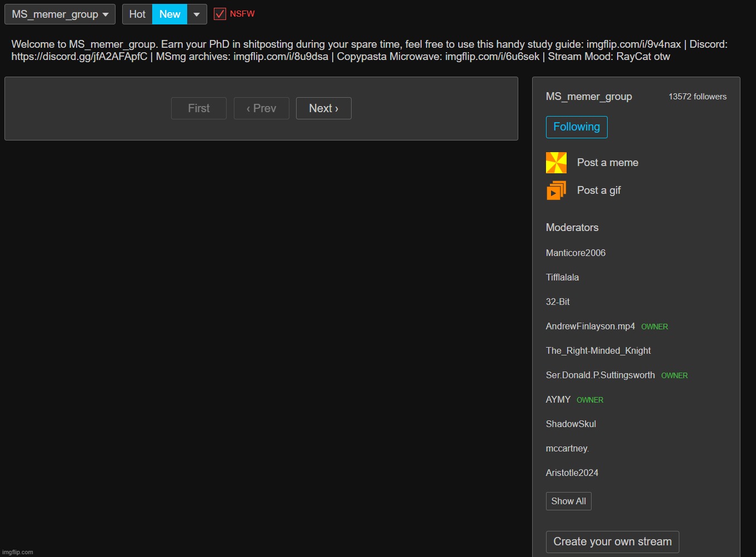Viewport: 756px width, 557px height.
Task: Open Ser.Donald.P.Suttingsworth's profile
Action: coord(600,375)
